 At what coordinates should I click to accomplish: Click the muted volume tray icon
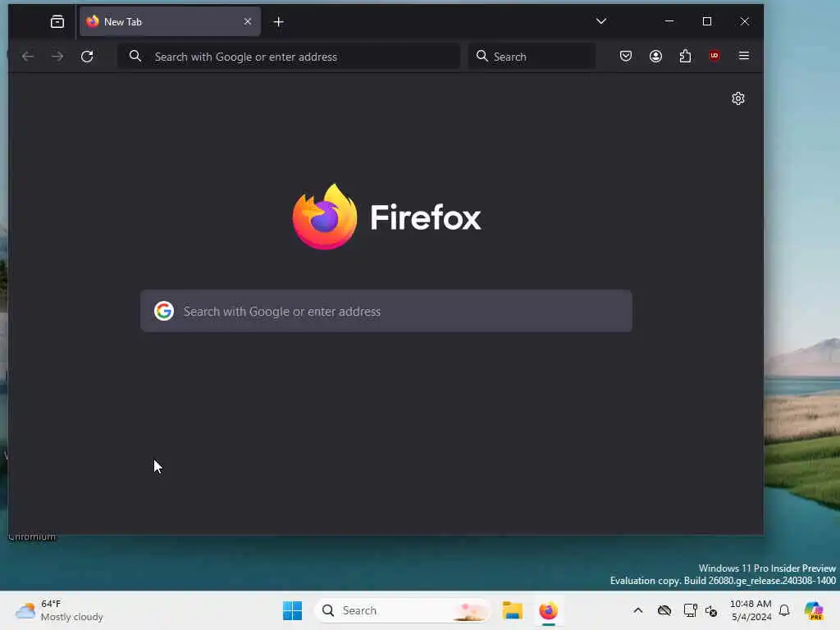[711, 610]
